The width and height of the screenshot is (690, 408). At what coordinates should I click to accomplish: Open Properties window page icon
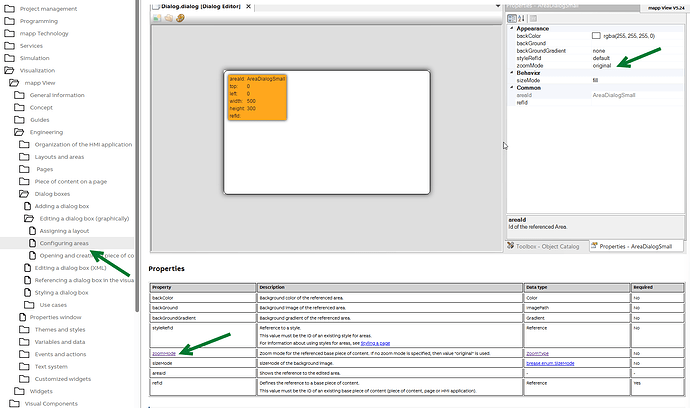pyautogui.click(x=22, y=317)
